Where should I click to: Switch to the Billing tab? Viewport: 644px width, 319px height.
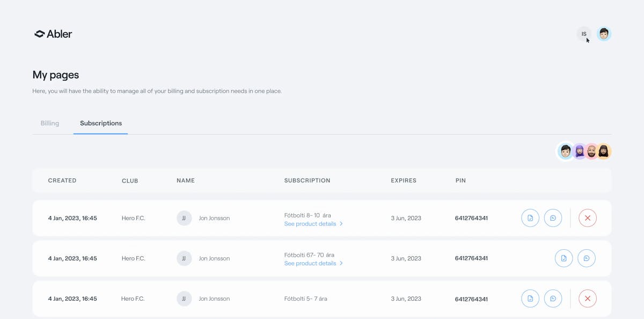[x=50, y=124]
